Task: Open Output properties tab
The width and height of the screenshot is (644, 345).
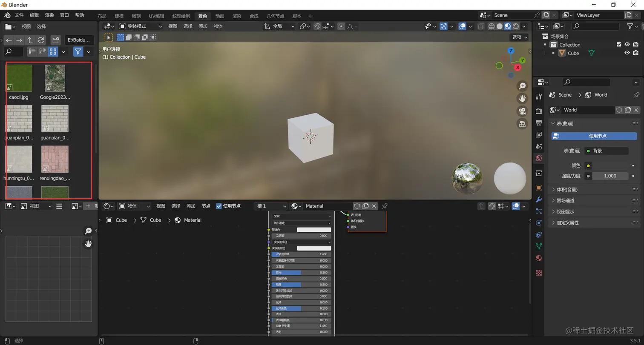Action: click(x=539, y=123)
